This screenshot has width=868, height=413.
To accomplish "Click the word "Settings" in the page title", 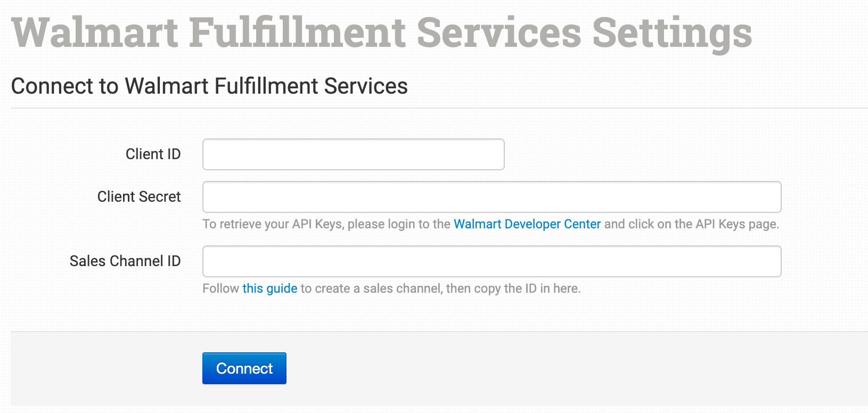I will coord(672,34).
